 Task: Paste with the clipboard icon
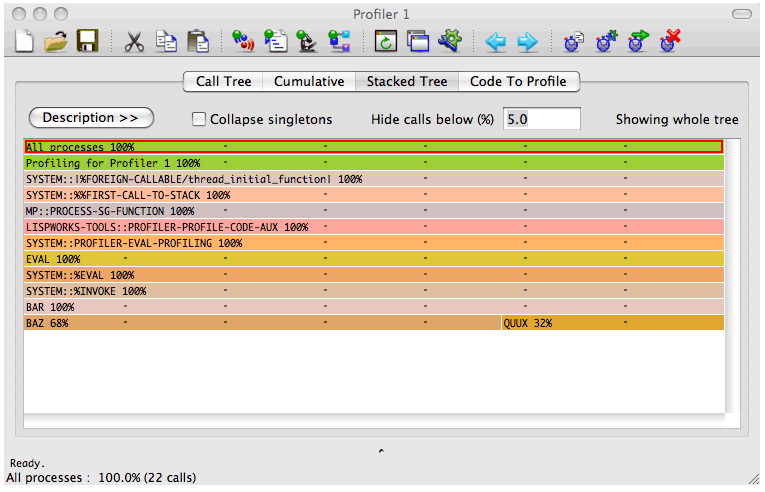(198, 41)
